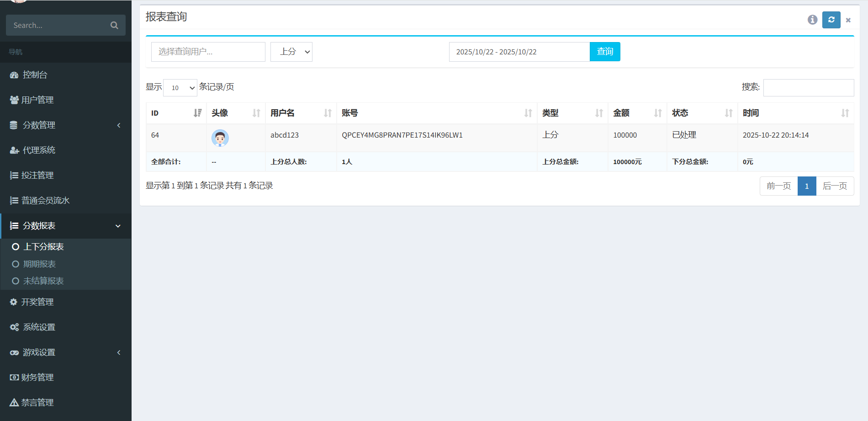Go to next page with 后一页
Image resolution: width=868 pixels, height=421 pixels.
[835, 186]
